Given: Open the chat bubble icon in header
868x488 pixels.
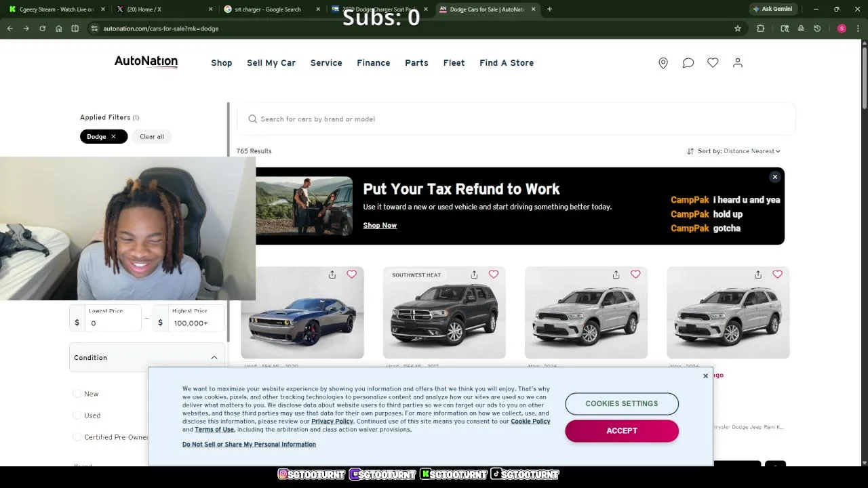Looking at the screenshot, I should point(688,63).
